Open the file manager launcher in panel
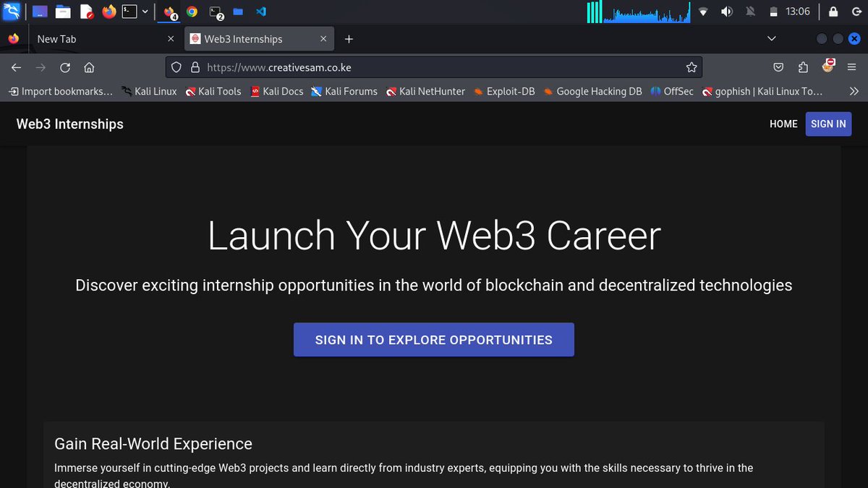The image size is (868, 488). (x=64, y=12)
